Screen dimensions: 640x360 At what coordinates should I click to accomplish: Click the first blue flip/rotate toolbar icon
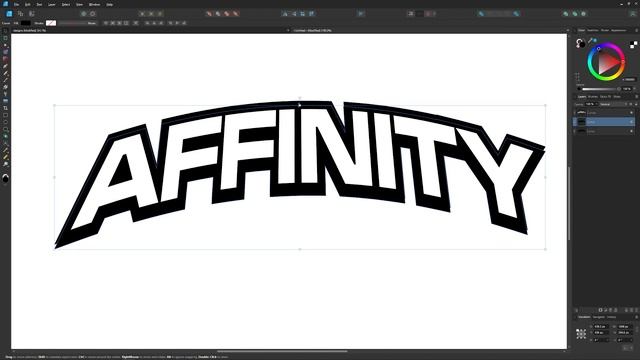[285, 13]
